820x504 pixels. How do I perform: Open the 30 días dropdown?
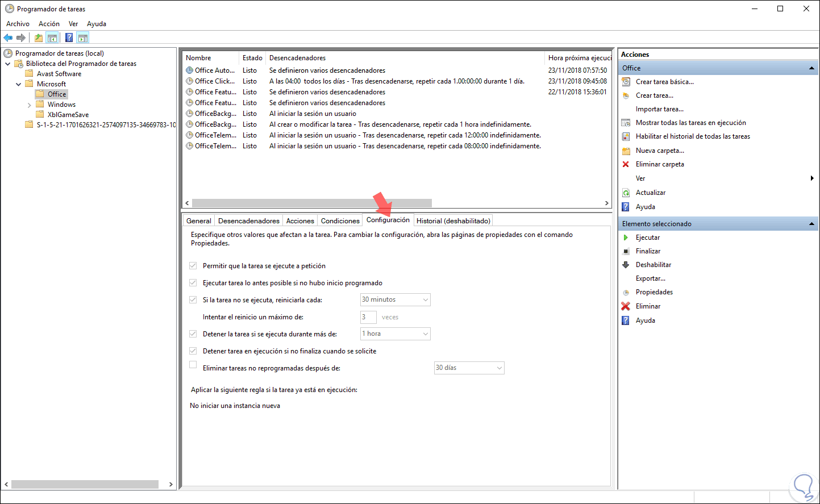pyautogui.click(x=469, y=368)
